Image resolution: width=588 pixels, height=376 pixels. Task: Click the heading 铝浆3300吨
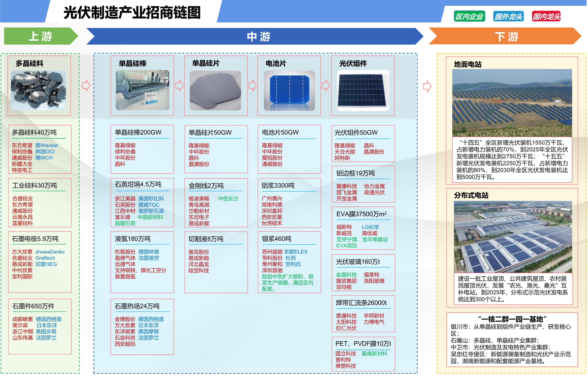click(278, 185)
